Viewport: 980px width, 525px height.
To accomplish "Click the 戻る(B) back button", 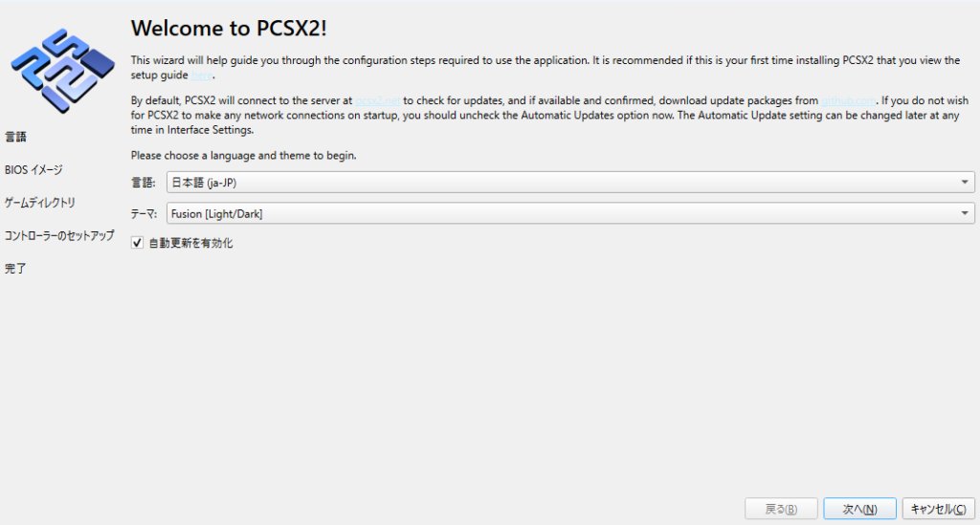I will [781, 509].
